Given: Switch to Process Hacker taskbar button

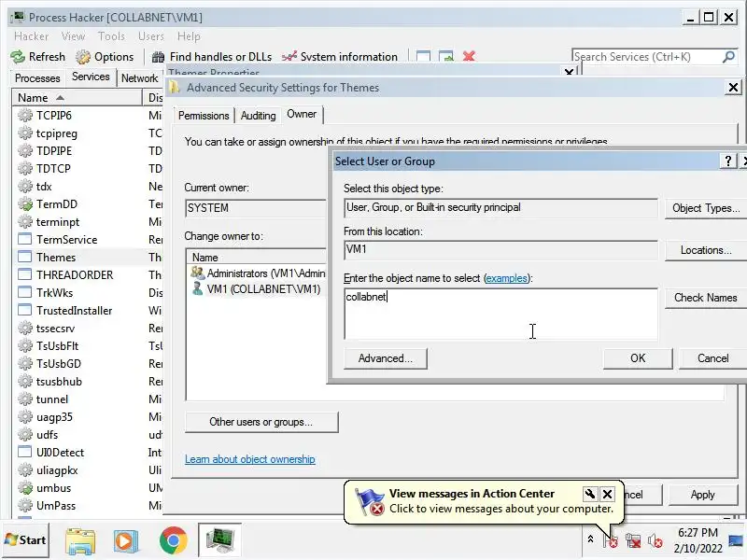Looking at the screenshot, I should coord(219,540).
